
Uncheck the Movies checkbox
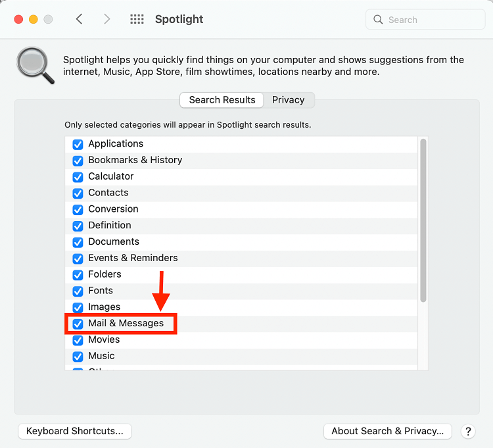coord(78,340)
